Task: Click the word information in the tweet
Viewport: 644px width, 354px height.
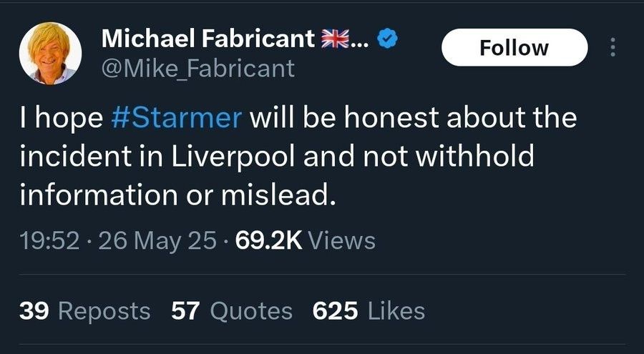Action: (99, 195)
